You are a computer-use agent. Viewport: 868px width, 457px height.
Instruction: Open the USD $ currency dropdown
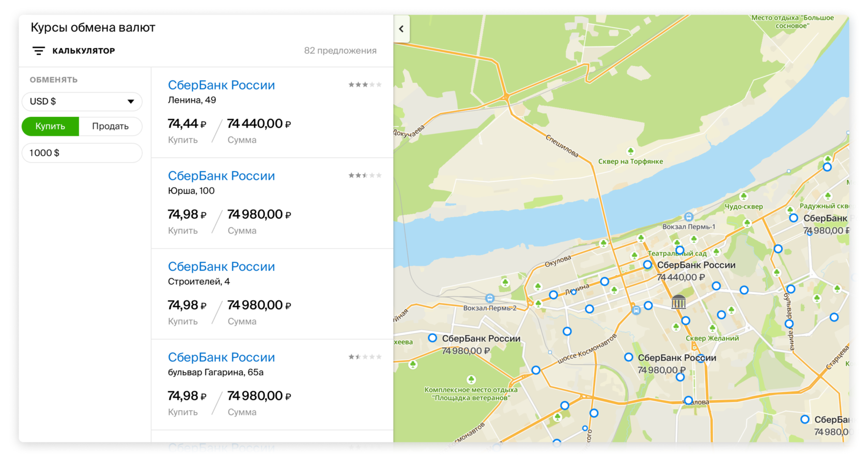click(x=82, y=101)
